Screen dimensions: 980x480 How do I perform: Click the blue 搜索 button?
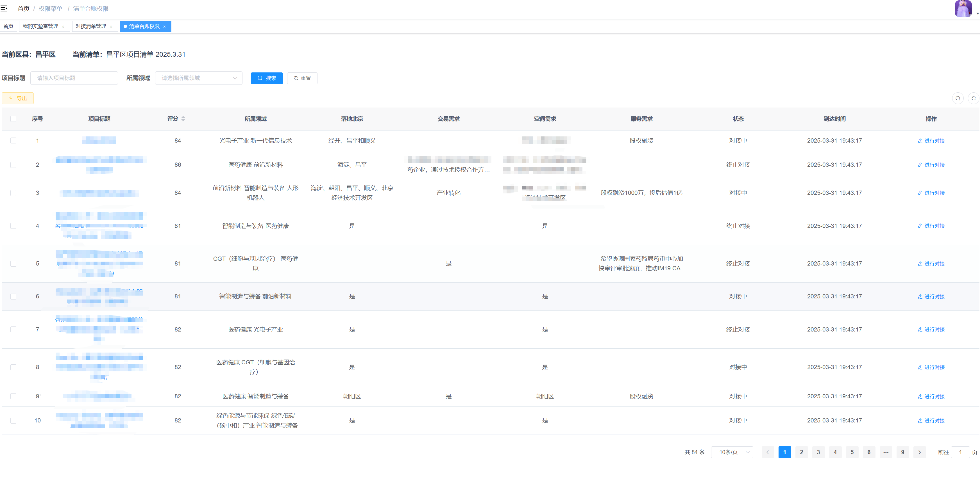[x=267, y=78]
